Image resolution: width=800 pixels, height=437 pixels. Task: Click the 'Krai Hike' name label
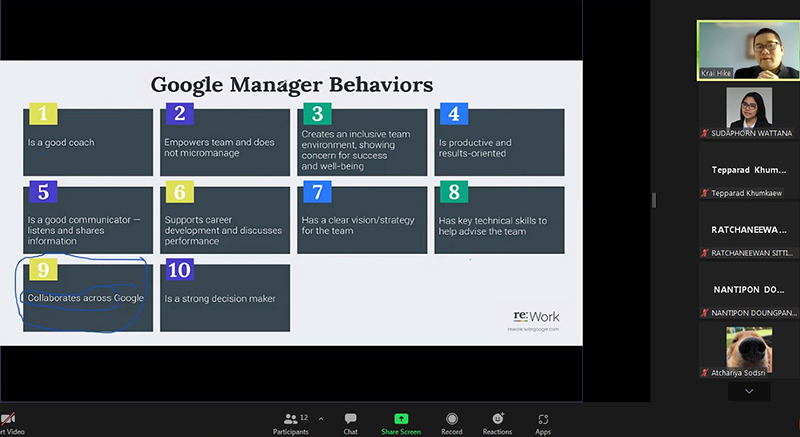click(716, 73)
